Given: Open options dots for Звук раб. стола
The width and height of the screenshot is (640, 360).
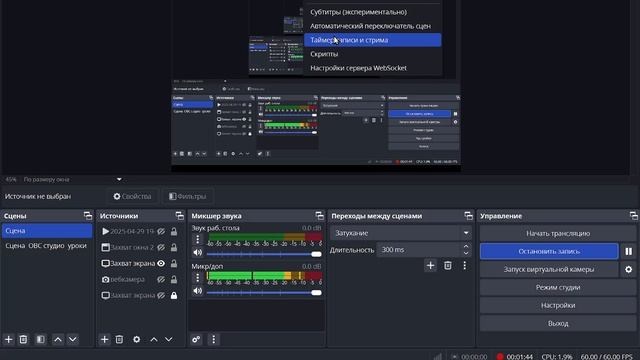Looking at the screenshot, I should (198, 239).
